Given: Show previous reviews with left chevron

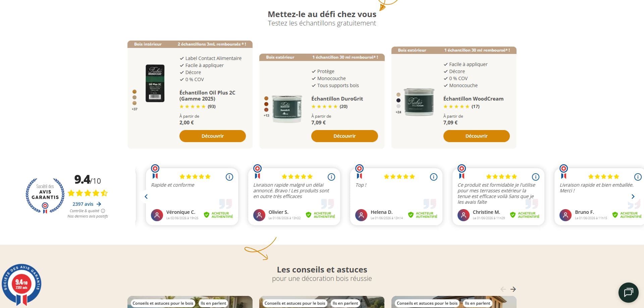Looking at the screenshot, I should coord(146,197).
